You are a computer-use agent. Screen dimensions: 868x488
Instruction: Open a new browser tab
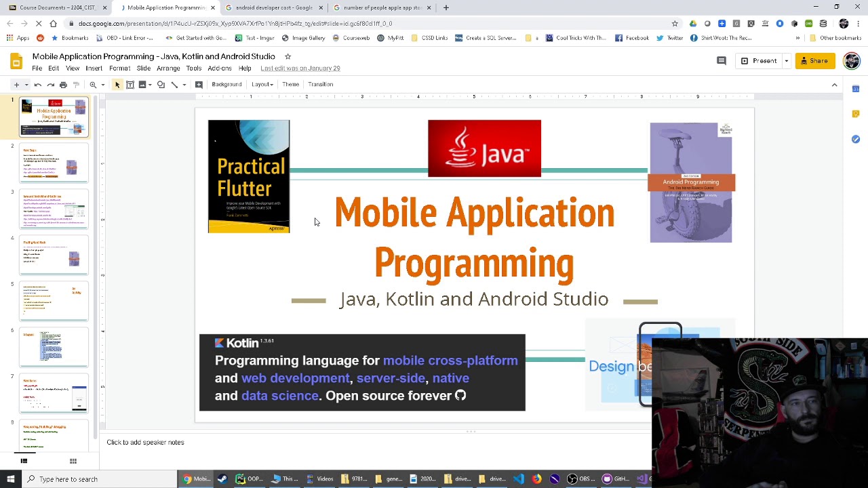click(x=446, y=7)
